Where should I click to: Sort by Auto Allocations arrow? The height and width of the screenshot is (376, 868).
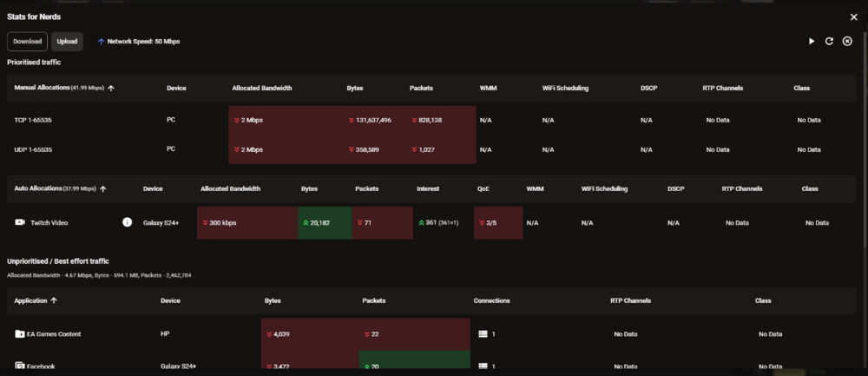103,188
